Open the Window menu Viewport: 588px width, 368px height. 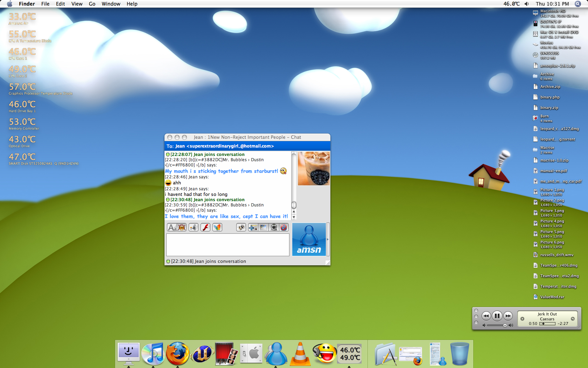pos(111,4)
